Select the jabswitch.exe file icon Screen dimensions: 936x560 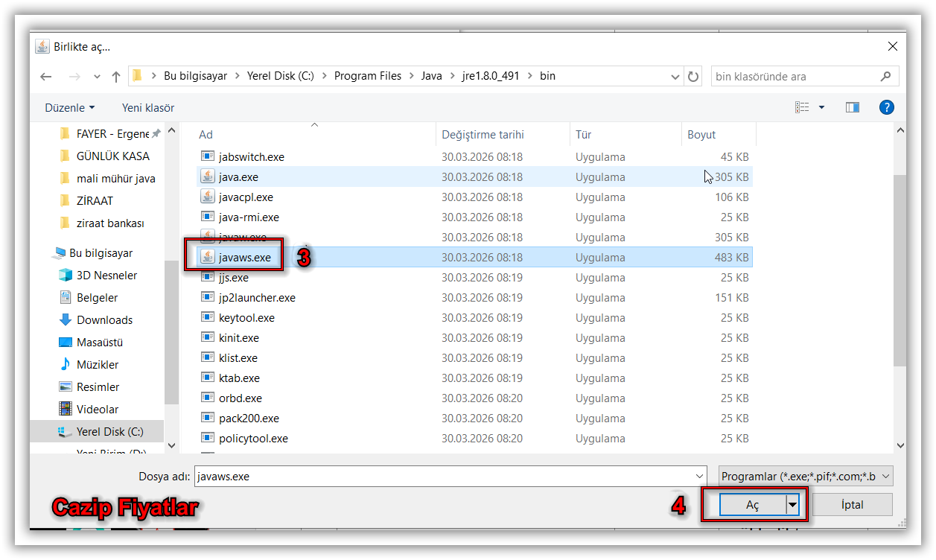tap(207, 156)
